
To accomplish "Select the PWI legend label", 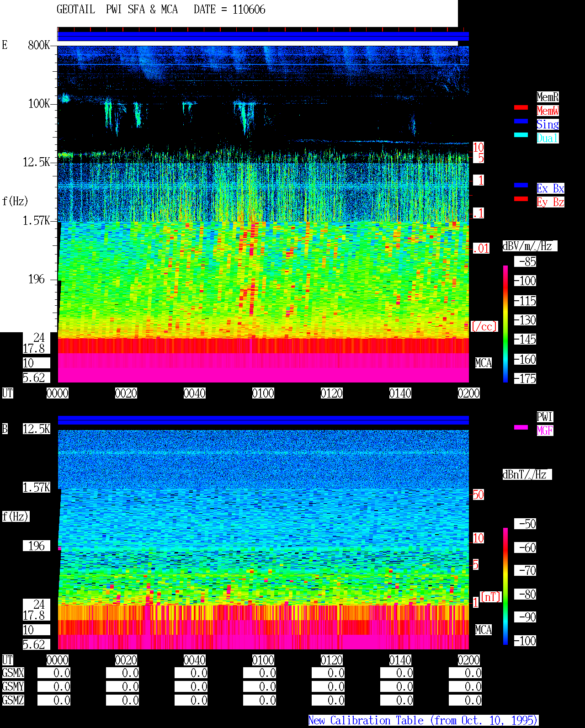I will [545, 417].
